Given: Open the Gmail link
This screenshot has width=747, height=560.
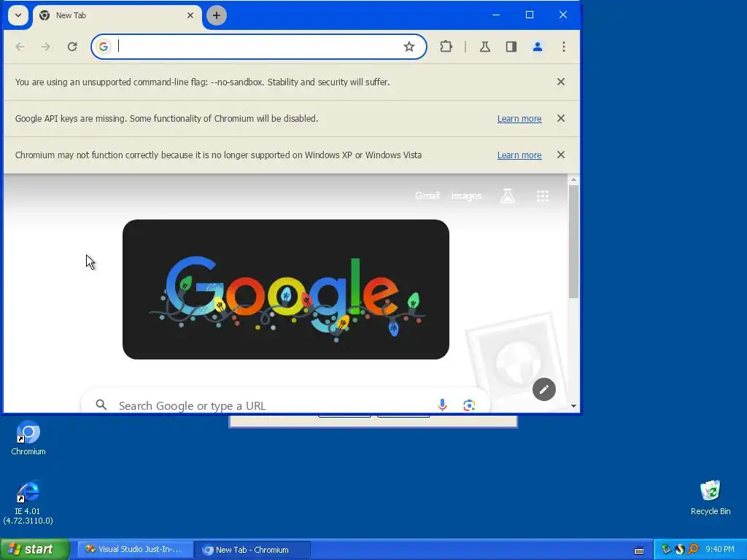Looking at the screenshot, I should pyautogui.click(x=427, y=195).
